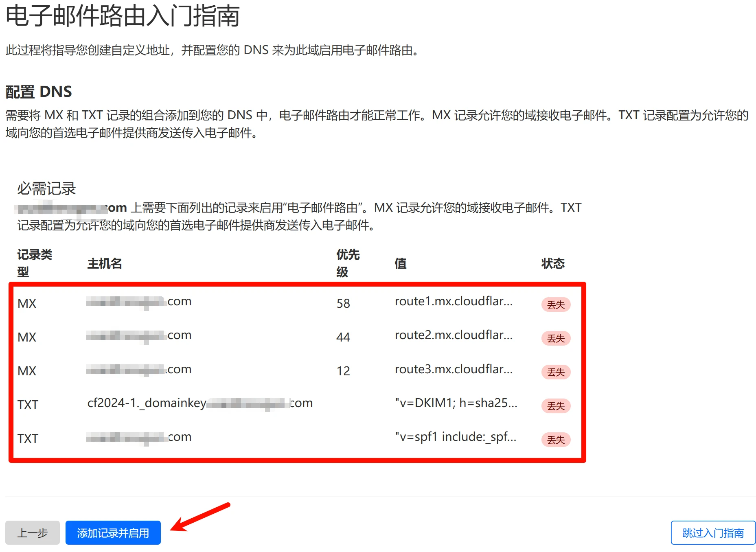The height and width of the screenshot is (552, 756).
Task: Click the 丢失 status badge for route2 record
Action: [x=556, y=338]
